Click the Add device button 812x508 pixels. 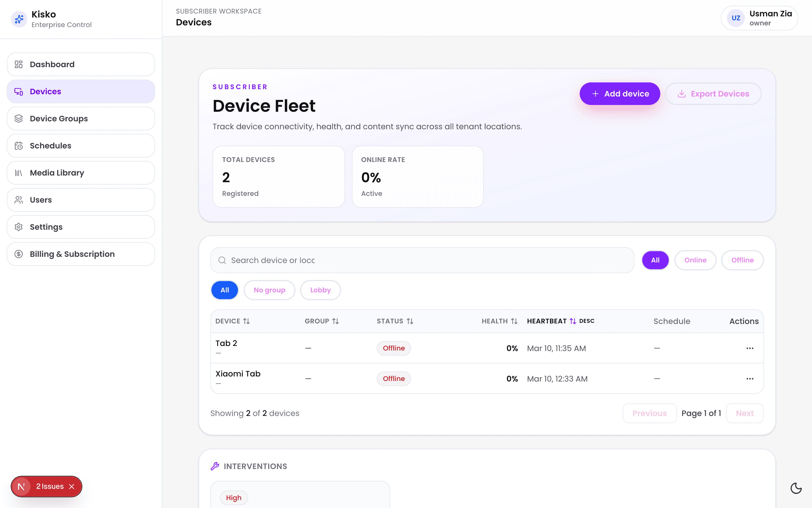[620, 94]
